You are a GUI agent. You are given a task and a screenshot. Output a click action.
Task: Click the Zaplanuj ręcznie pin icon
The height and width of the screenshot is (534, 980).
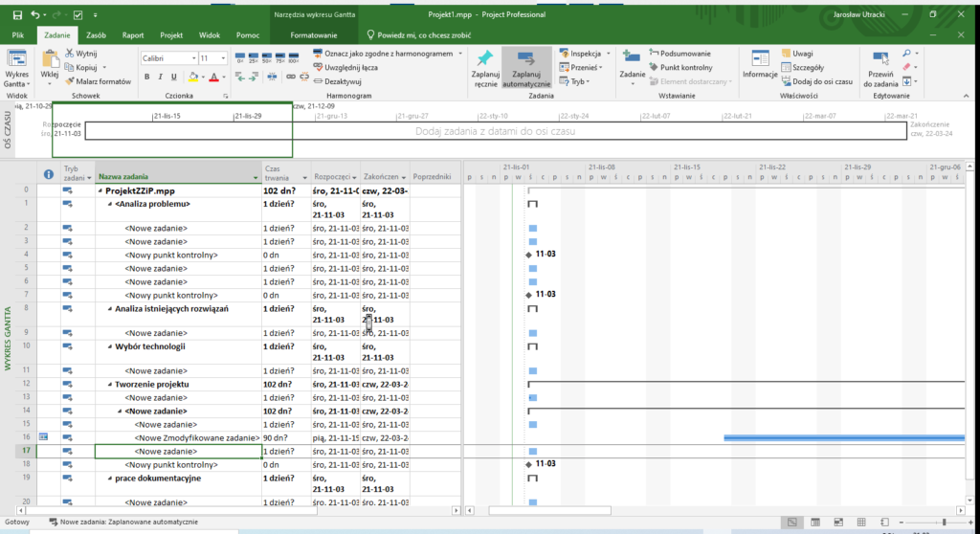pyautogui.click(x=485, y=59)
